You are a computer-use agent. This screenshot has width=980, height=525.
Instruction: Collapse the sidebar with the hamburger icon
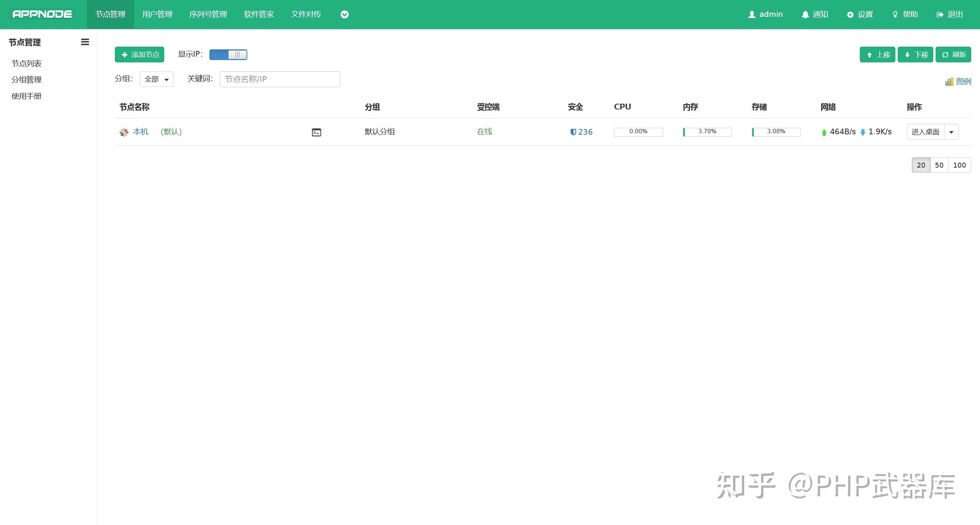85,42
